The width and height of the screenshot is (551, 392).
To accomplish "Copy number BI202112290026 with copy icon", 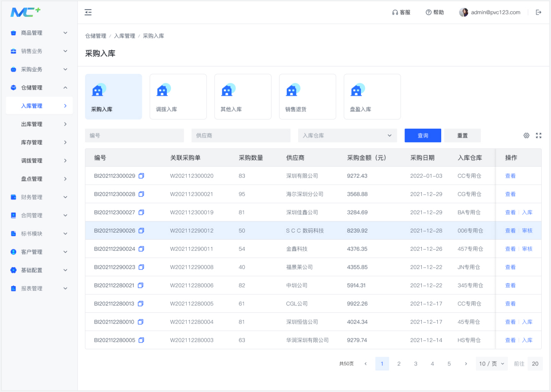I will pyautogui.click(x=141, y=230).
